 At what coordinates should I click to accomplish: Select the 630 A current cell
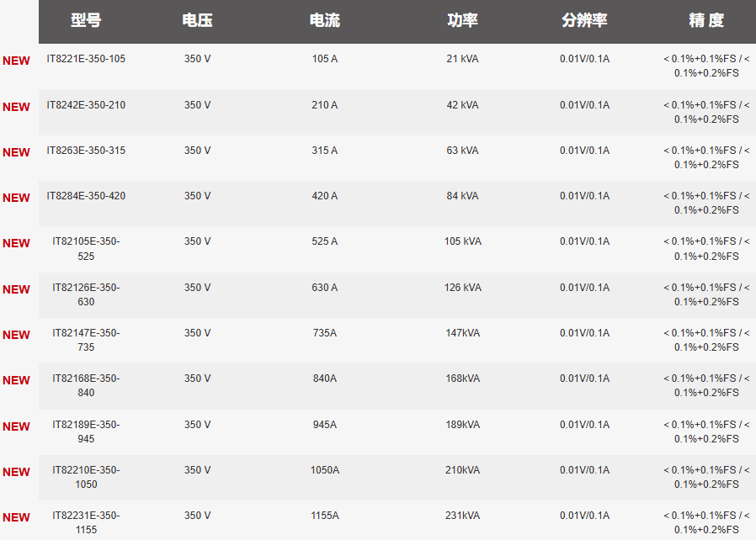click(324, 287)
